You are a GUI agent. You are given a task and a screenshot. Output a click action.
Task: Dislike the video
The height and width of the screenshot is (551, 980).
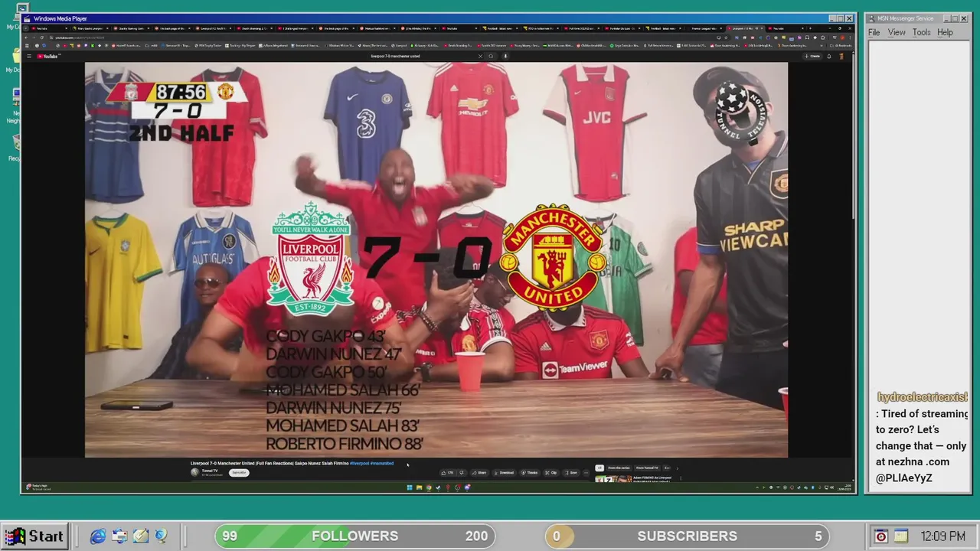pos(462,473)
